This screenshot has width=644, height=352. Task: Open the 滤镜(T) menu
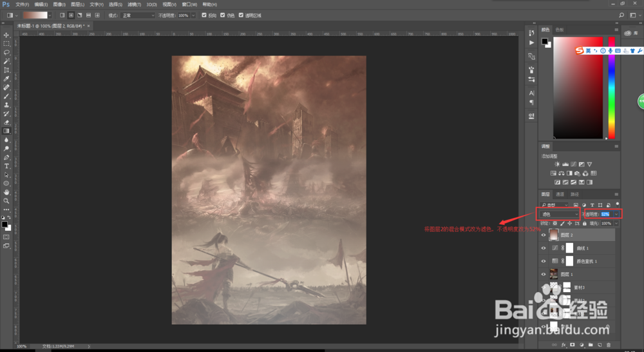point(135,5)
